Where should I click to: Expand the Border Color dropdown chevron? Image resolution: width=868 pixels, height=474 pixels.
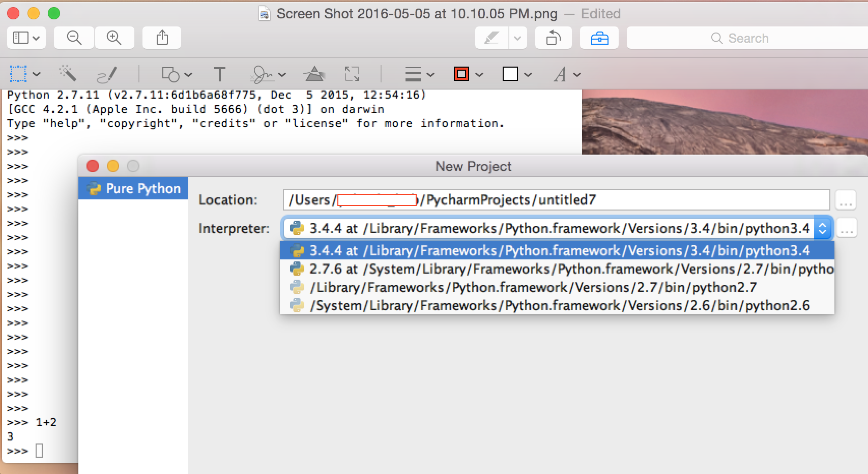tap(479, 75)
